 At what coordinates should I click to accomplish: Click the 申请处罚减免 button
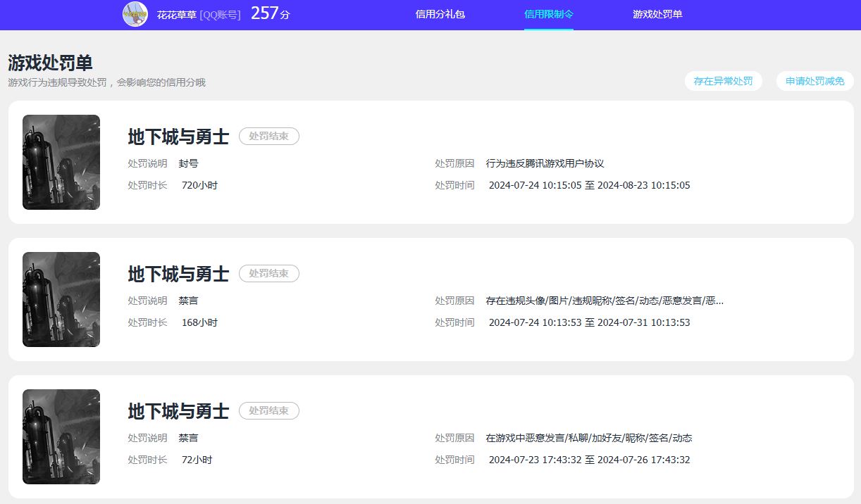[x=814, y=80]
